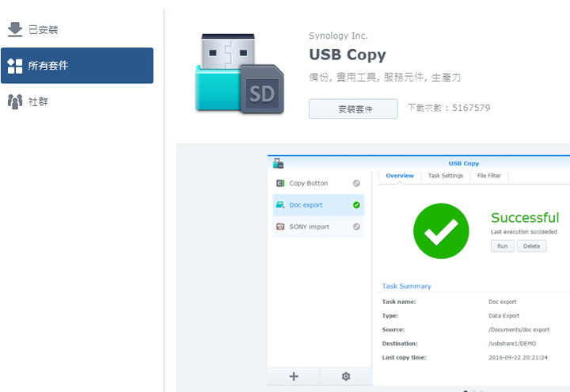The image size is (570, 392).
Task: Click the Copy Button task icon
Action: [280, 183]
